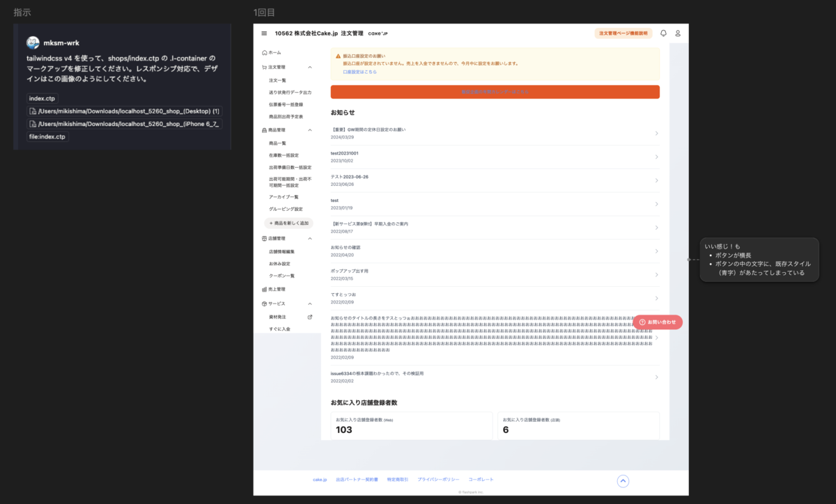Select 送り状発行データ出力 in the sidebar

290,92
